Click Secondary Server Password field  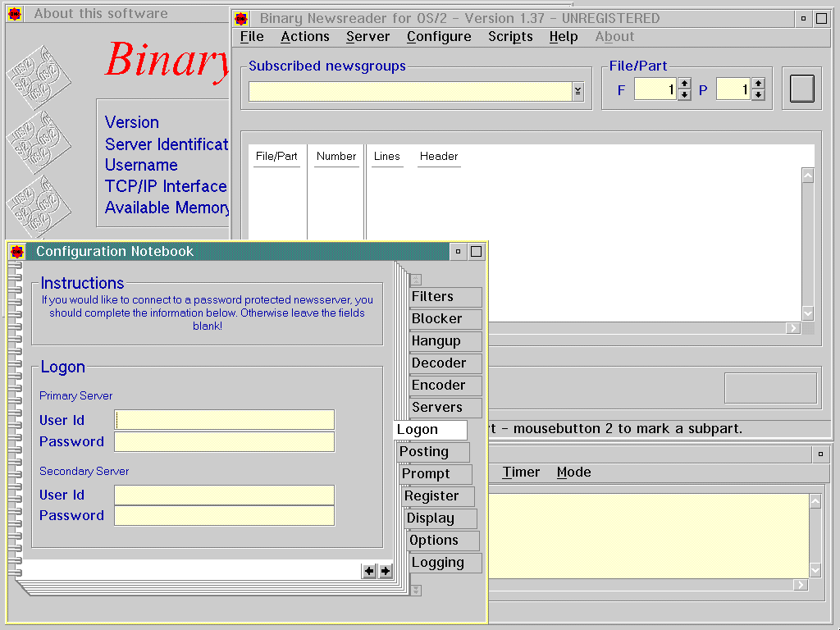[x=225, y=516]
